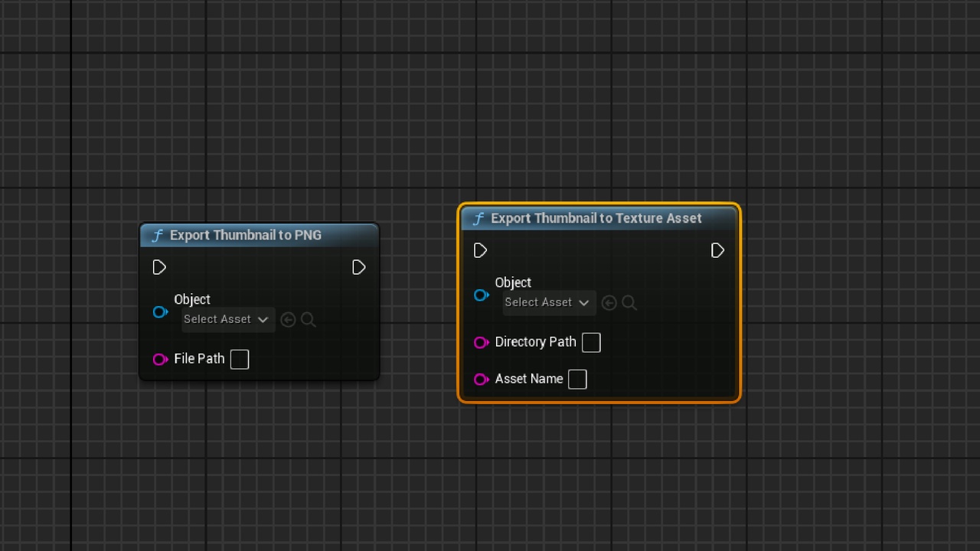Click the File Path text box

[x=240, y=359]
